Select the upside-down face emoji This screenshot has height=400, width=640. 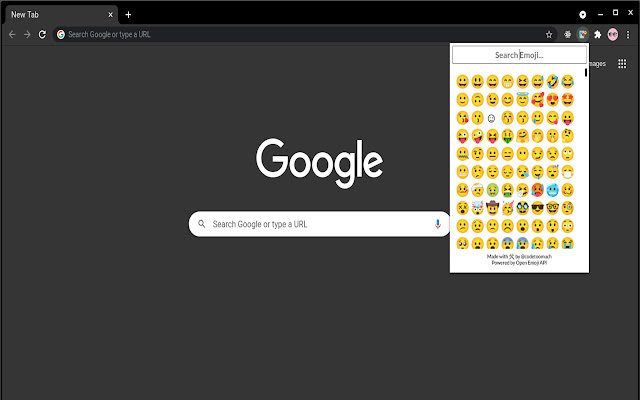point(477,100)
